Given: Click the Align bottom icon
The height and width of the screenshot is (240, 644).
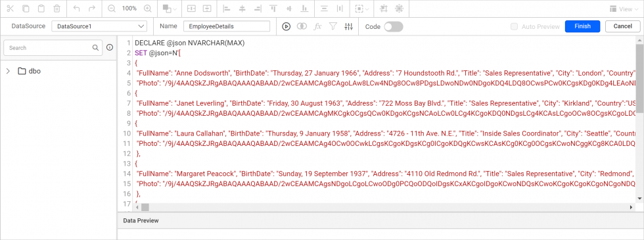Looking at the screenshot, I should tap(304, 9).
